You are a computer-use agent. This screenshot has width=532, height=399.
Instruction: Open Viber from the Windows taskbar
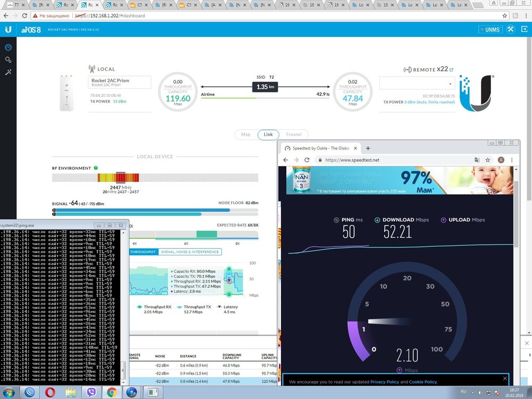pos(92,392)
